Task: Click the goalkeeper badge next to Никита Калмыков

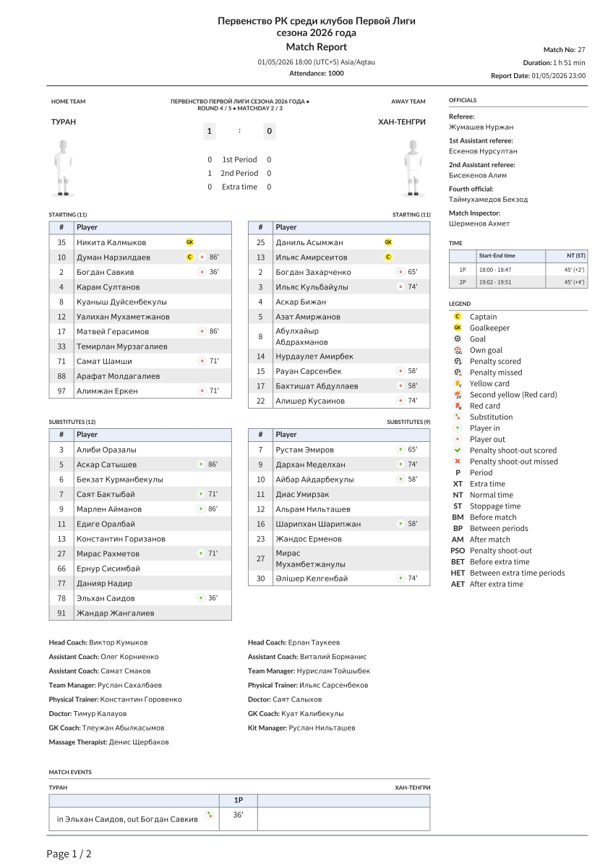Action: pos(190,242)
